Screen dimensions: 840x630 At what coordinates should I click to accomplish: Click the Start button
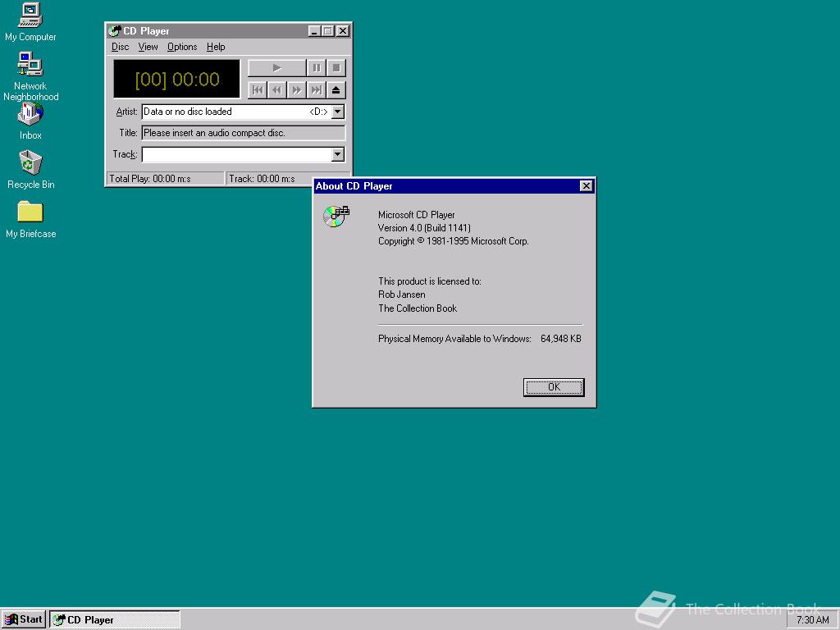(24, 619)
